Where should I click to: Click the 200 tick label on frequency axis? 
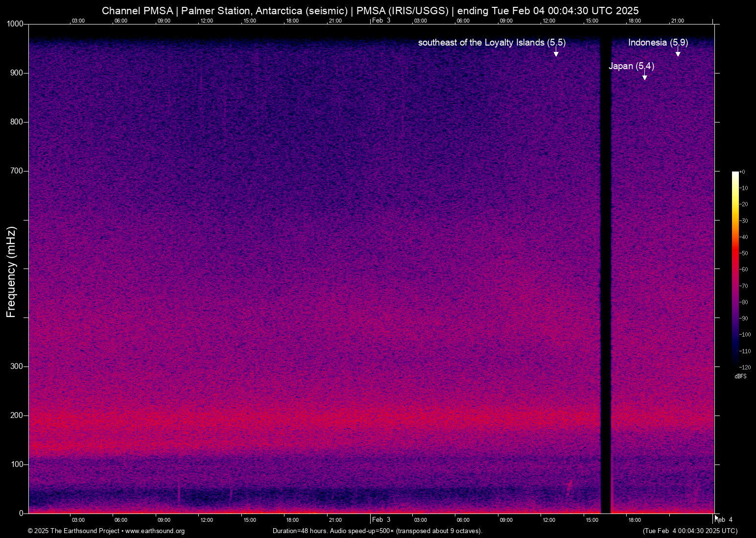tap(17, 416)
